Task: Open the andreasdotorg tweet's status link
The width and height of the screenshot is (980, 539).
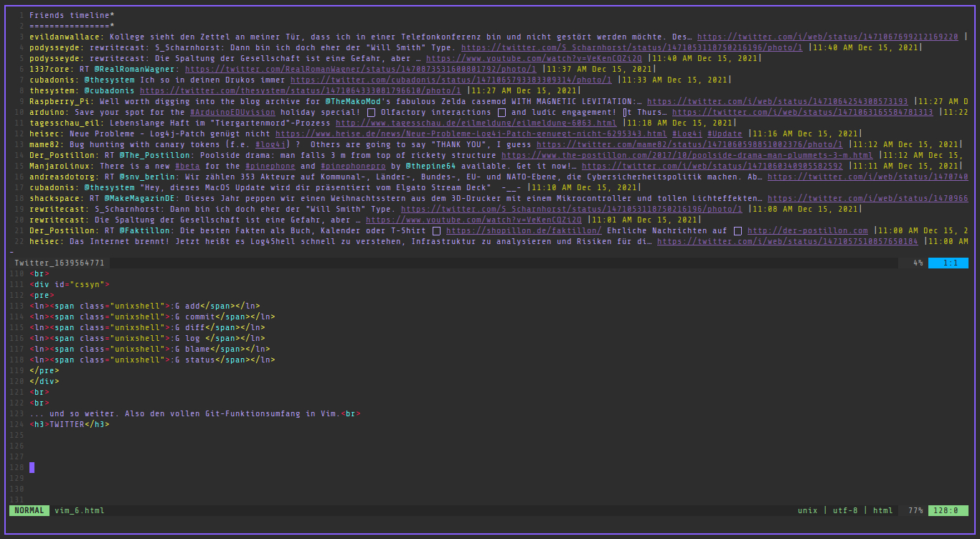Action: (x=868, y=177)
